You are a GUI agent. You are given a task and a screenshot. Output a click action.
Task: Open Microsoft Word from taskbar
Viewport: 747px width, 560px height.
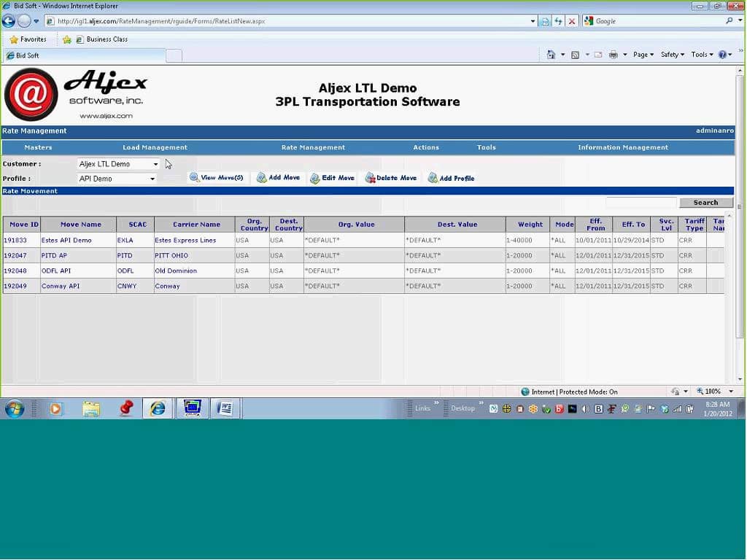pos(225,408)
